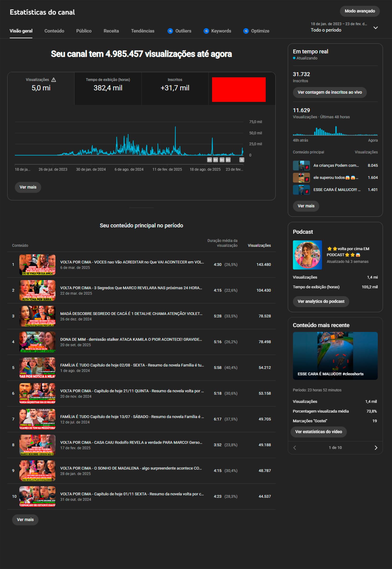The height and width of the screenshot is (569, 392).
Task: Open the ESSE CARA É MALUCO!!! #cleoshorts preview
Action: coord(335,356)
